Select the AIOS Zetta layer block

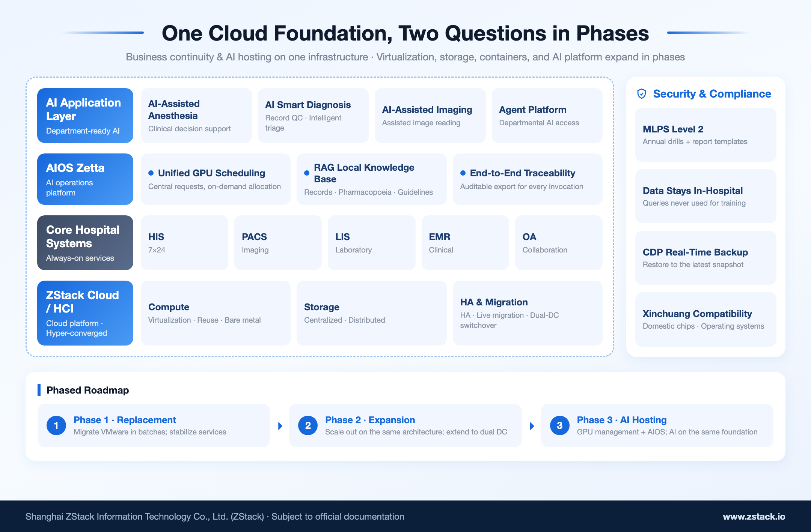[x=85, y=179]
